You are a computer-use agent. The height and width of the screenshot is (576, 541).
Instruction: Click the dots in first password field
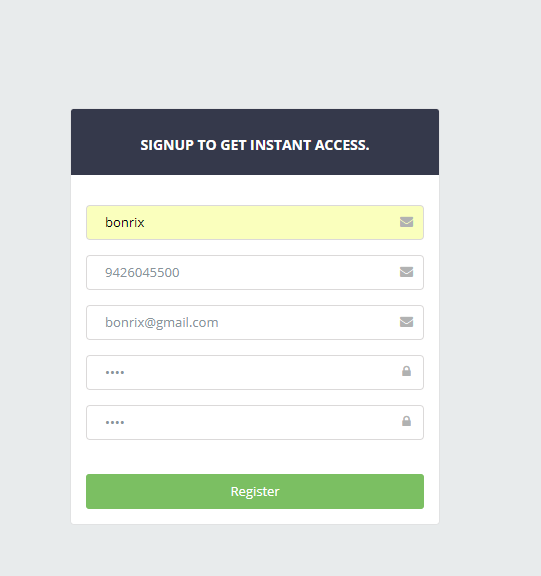point(115,372)
